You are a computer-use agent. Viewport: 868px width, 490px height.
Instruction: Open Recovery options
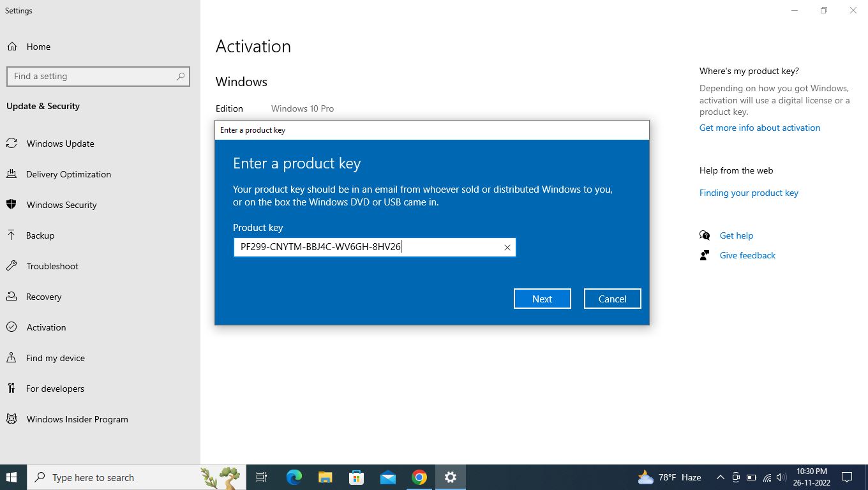pyautogui.click(x=43, y=297)
